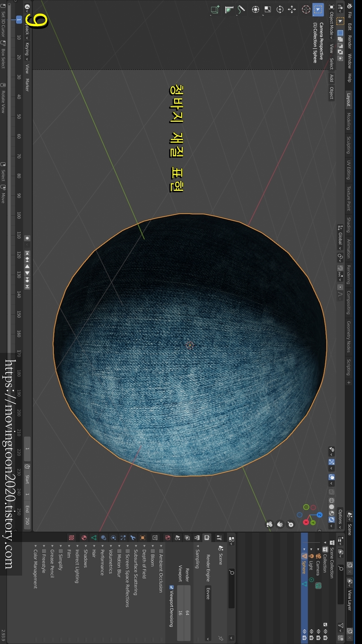Screen dimensions: 362x644
Task: Open Tool settings tab icon
Action: point(220,538)
